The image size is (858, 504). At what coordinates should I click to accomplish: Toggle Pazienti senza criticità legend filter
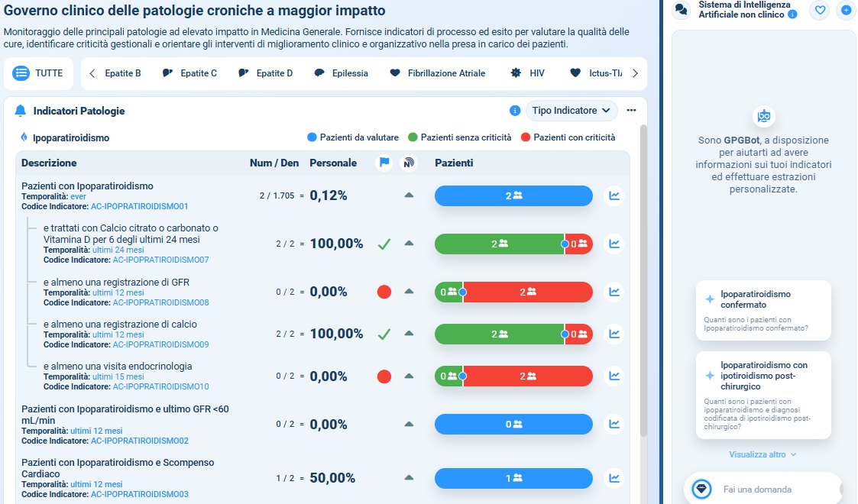click(x=460, y=137)
